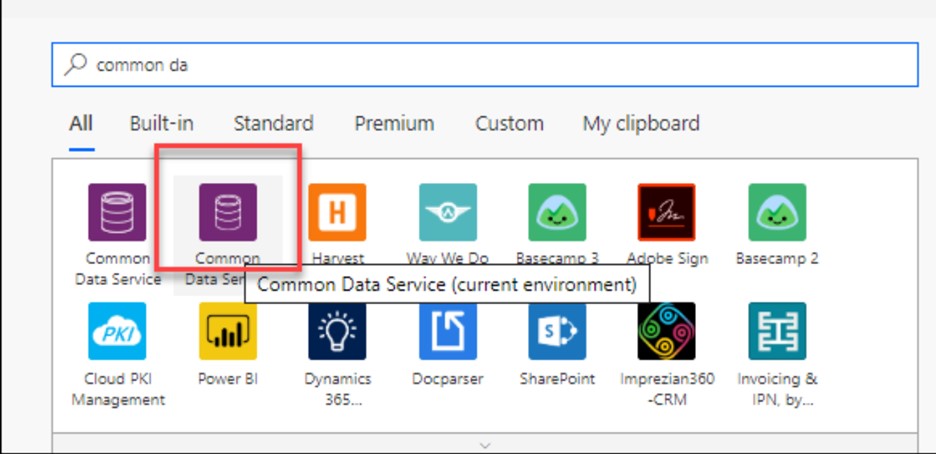This screenshot has height=454, width=936.
Task: Choose the Dynamics 365 lightbulb icon
Action: (337, 331)
